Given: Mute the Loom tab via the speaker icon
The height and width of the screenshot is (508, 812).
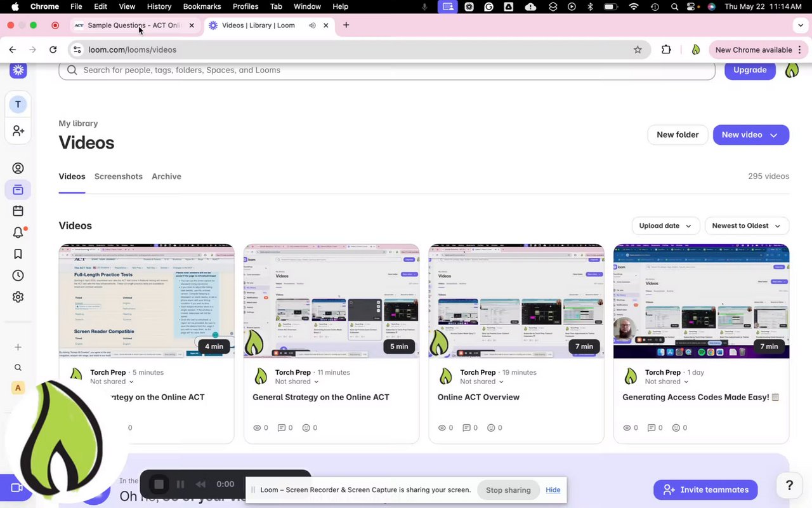Looking at the screenshot, I should [312, 25].
